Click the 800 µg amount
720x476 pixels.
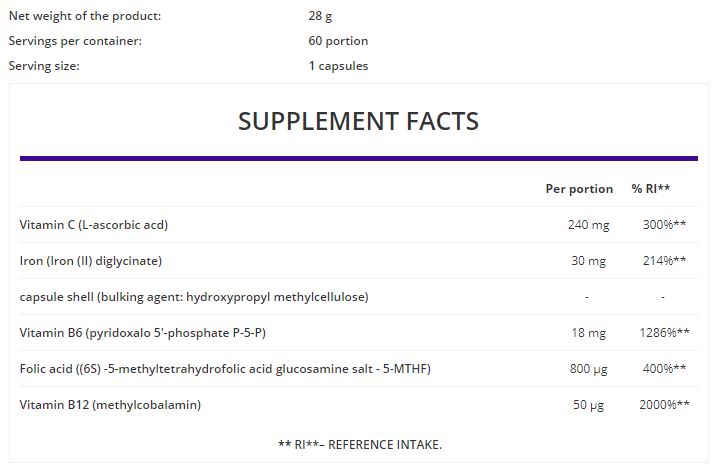[x=588, y=369]
